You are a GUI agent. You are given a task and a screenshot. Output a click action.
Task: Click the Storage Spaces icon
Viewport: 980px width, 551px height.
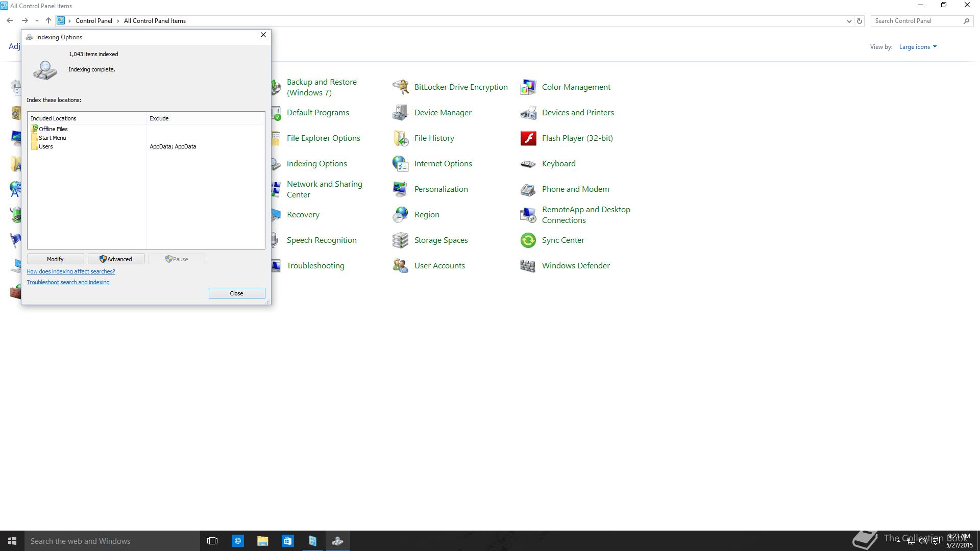point(400,240)
